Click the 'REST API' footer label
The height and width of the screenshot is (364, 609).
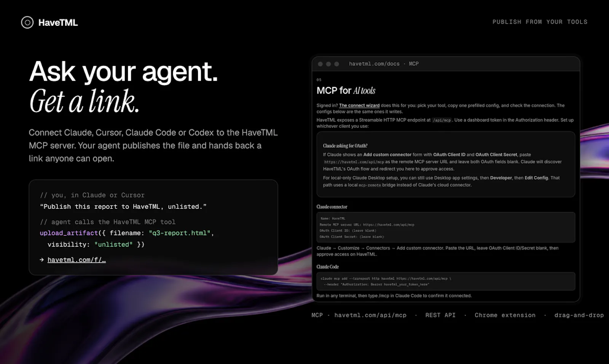tap(440, 315)
